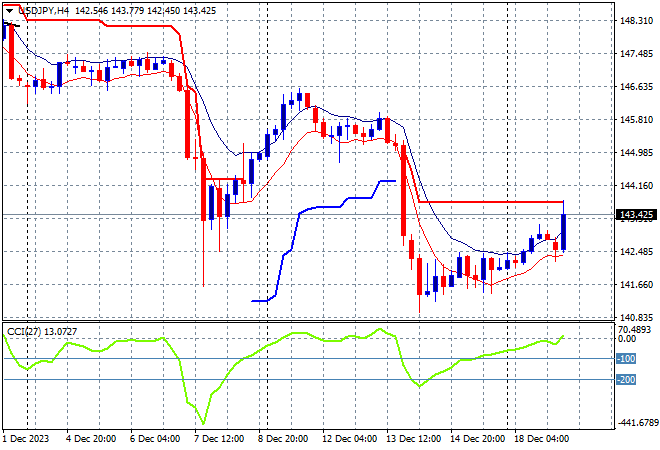Click the last blue candle on the chart
The width and height of the screenshot is (660, 450).
coord(565,232)
